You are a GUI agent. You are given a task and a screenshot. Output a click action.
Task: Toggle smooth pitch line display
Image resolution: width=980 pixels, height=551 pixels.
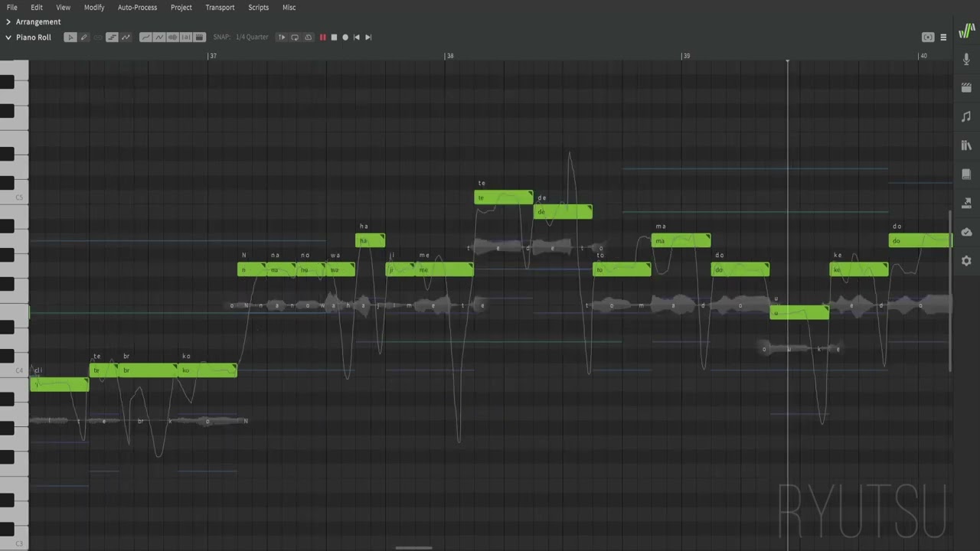(145, 37)
